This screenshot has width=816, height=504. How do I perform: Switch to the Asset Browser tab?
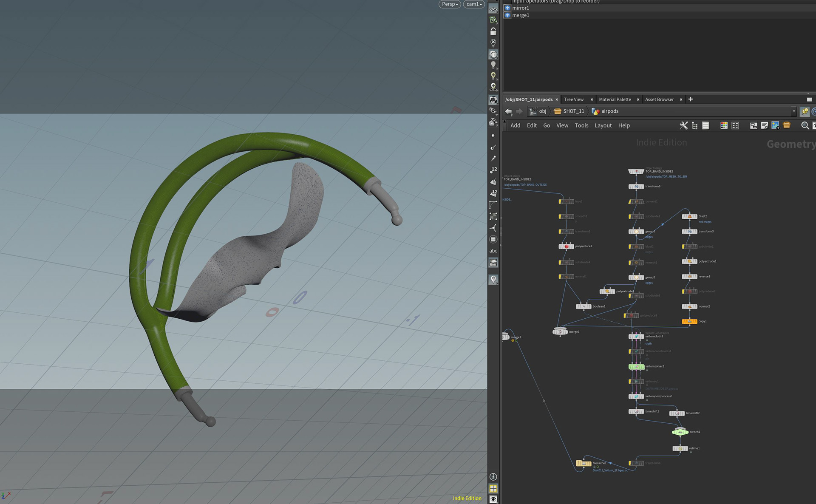click(659, 99)
